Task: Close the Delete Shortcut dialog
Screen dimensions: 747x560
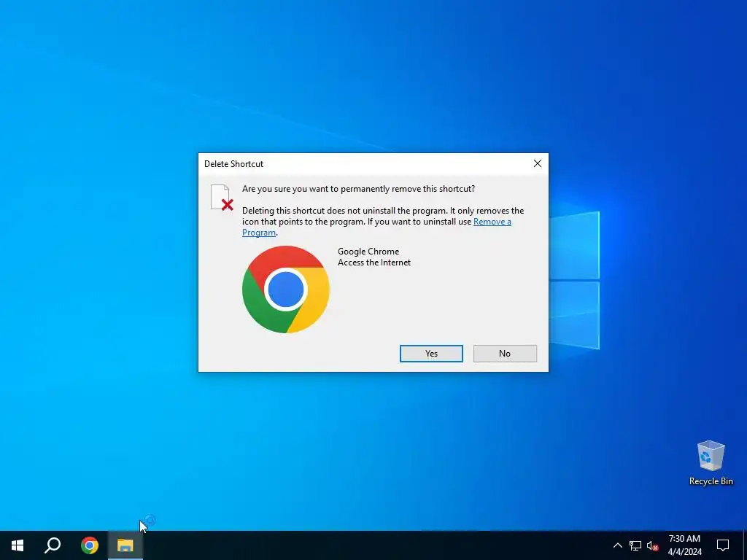Action: 538,163
